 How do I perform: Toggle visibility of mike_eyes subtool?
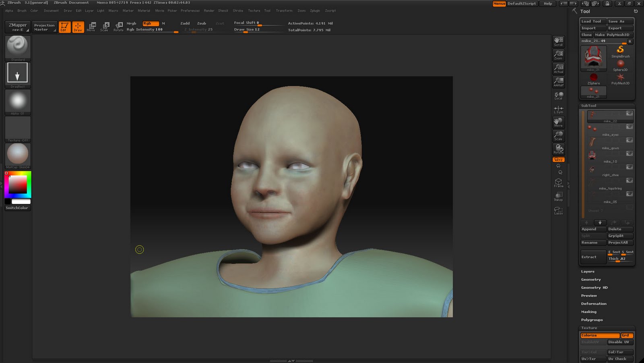[x=629, y=127]
